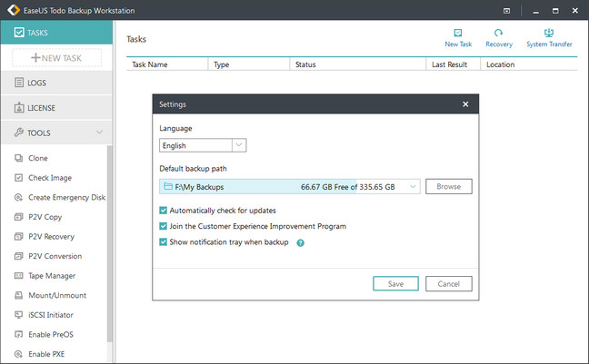Open the title bar menu icon
Viewport: 589px width, 364px height.
click(x=506, y=11)
